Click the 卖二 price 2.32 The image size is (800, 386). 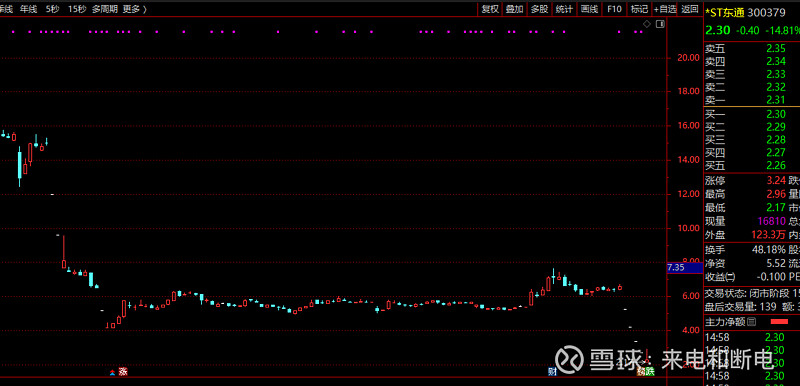pos(776,87)
